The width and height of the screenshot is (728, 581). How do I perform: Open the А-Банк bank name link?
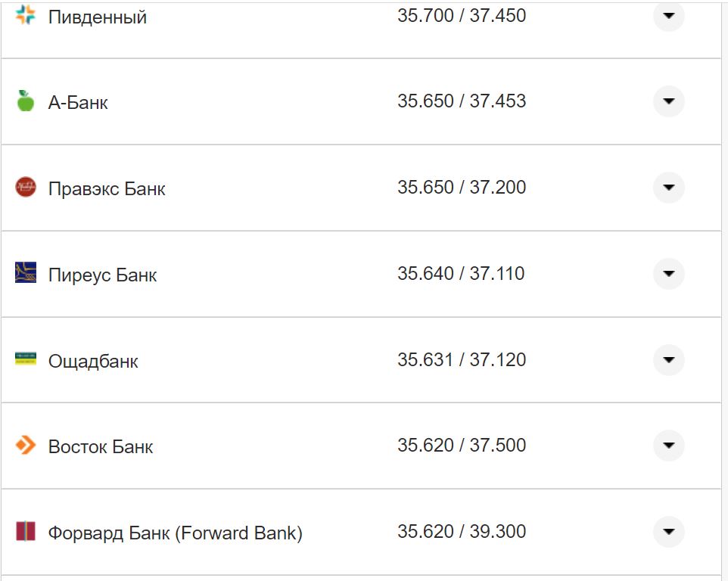[x=78, y=103]
